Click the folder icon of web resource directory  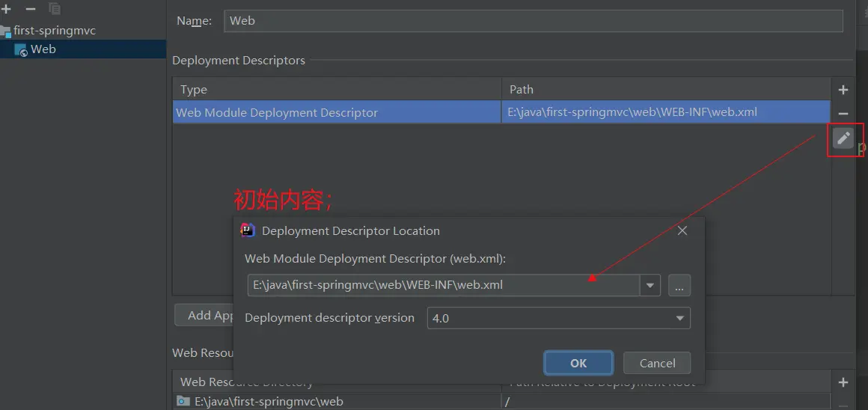coord(183,400)
